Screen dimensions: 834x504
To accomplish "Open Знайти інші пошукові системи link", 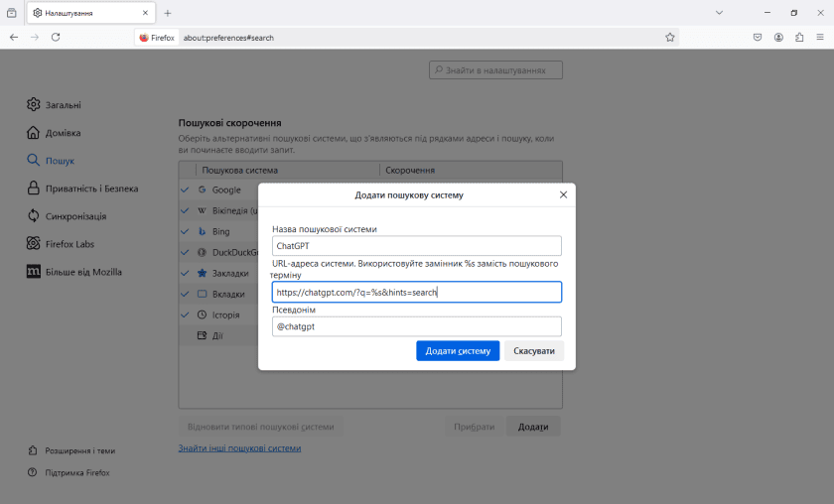I will pos(239,448).
